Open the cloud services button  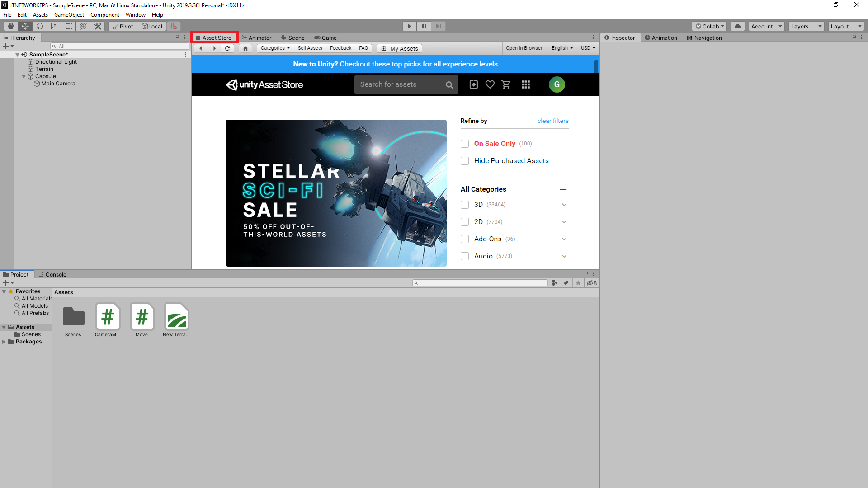click(738, 26)
